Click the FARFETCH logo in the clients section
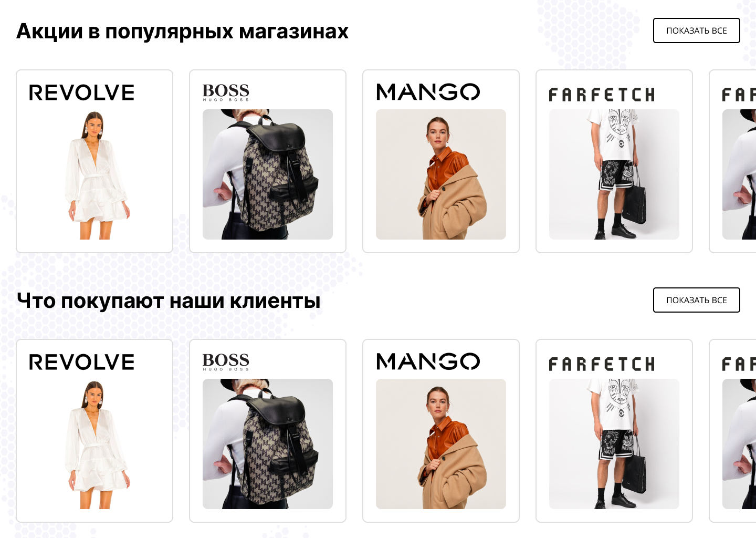The image size is (756, 538). click(602, 364)
